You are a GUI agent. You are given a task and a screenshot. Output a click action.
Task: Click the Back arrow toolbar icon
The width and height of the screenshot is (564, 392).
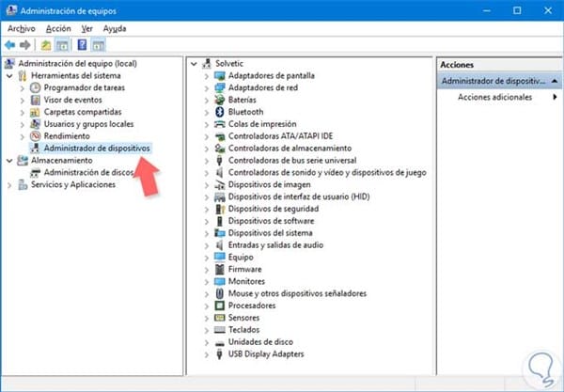pos(10,45)
